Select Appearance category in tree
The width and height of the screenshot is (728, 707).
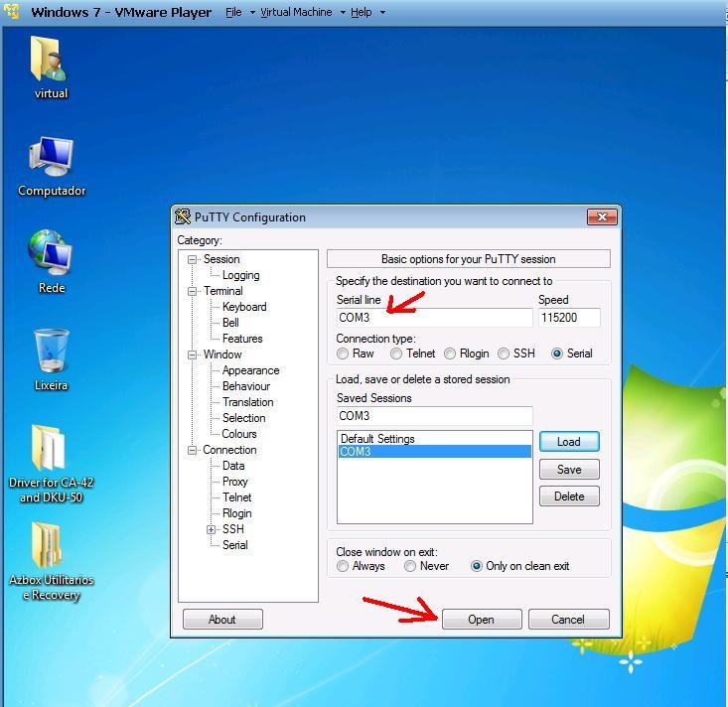tap(250, 370)
